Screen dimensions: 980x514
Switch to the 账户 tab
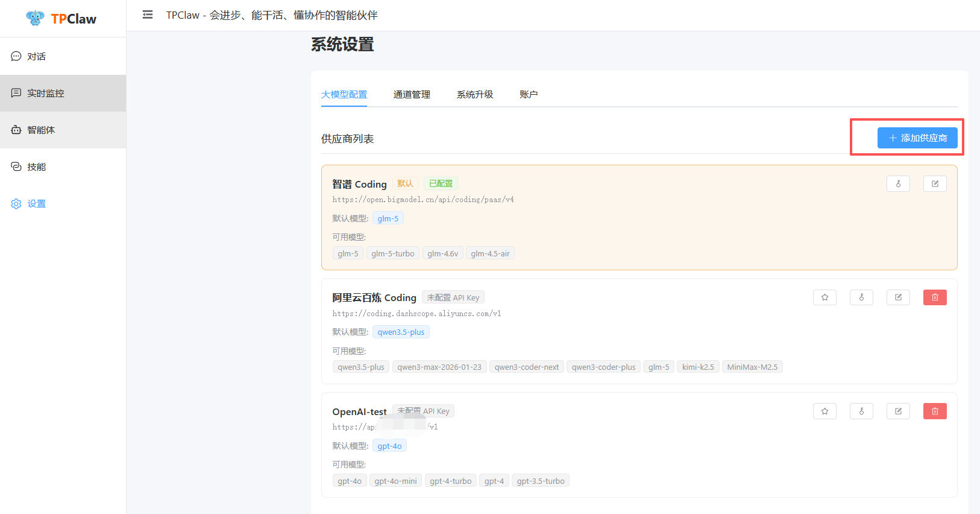click(x=529, y=95)
